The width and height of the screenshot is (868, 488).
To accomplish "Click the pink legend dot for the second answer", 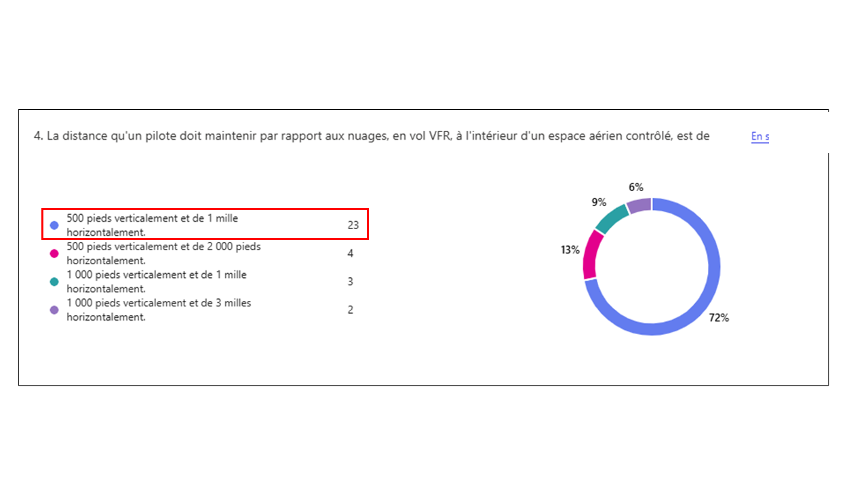I will pyautogui.click(x=54, y=253).
